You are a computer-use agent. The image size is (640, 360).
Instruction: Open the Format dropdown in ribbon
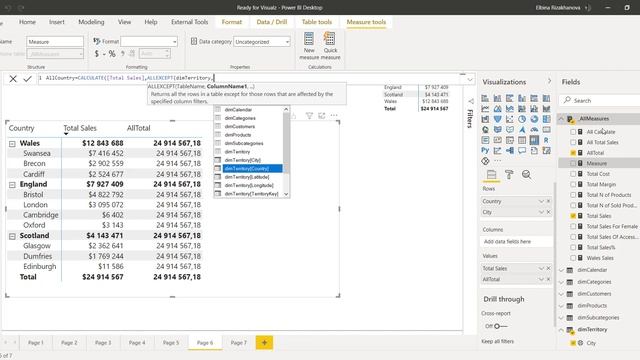149,42
